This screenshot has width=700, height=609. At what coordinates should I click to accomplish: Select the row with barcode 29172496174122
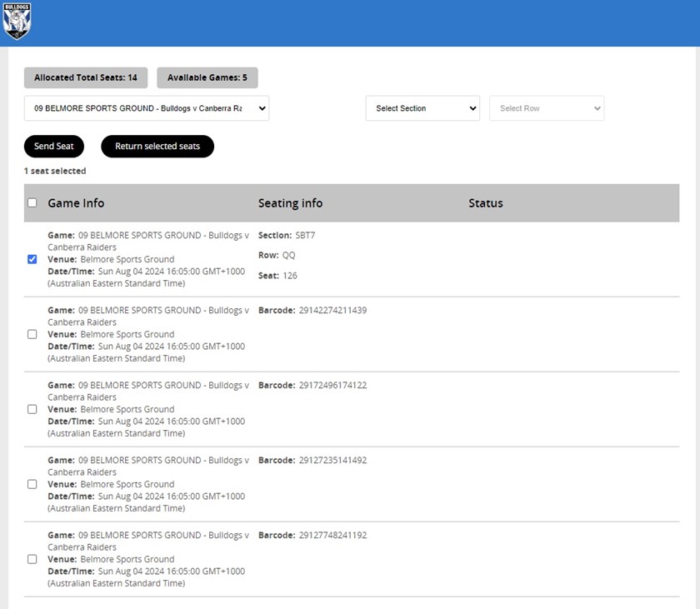(32, 409)
